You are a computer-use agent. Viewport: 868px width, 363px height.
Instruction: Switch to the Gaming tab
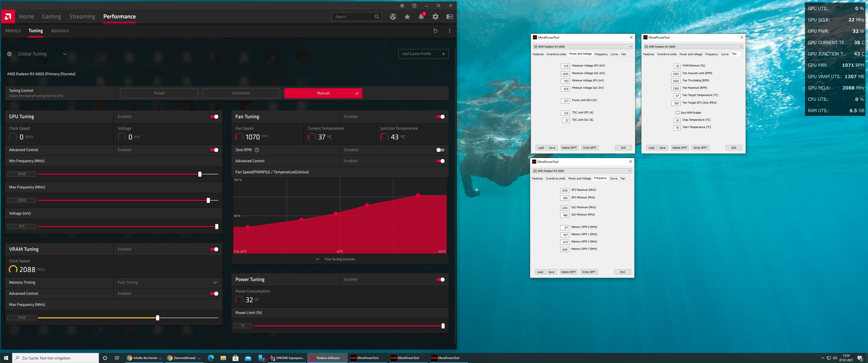pyautogui.click(x=51, y=16)
